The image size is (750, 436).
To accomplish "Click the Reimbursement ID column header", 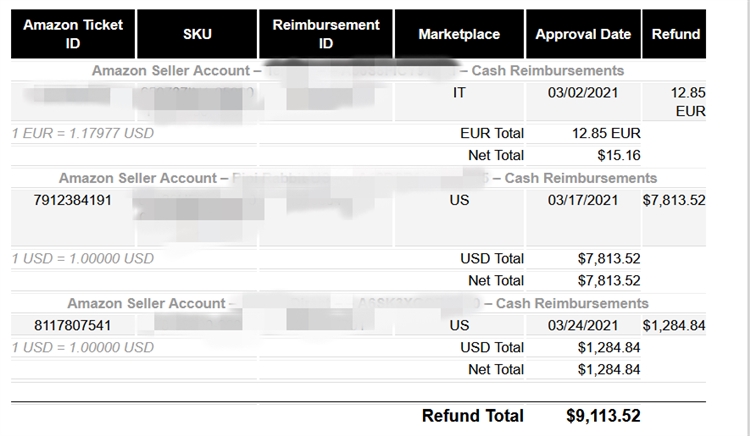I will [x=326, y=34].
